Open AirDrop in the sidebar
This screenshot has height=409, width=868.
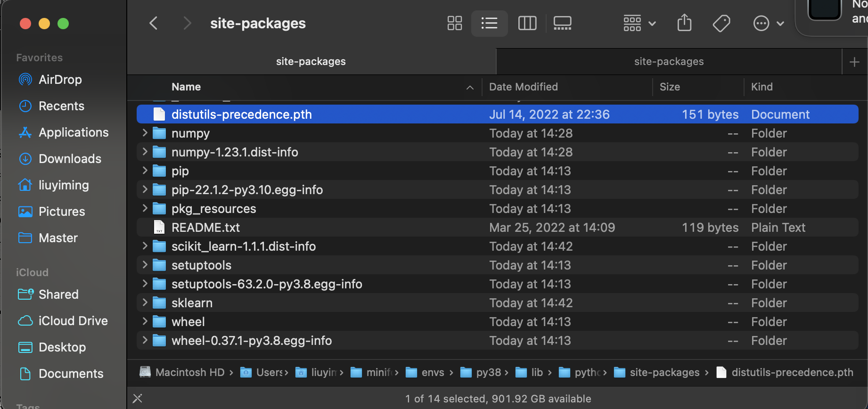(60, 80)
